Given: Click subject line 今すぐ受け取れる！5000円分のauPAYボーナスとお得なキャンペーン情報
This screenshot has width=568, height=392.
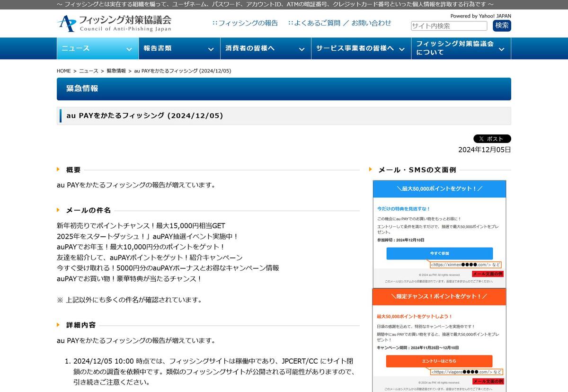Looking at the screenshot, I should pos(168,268).
